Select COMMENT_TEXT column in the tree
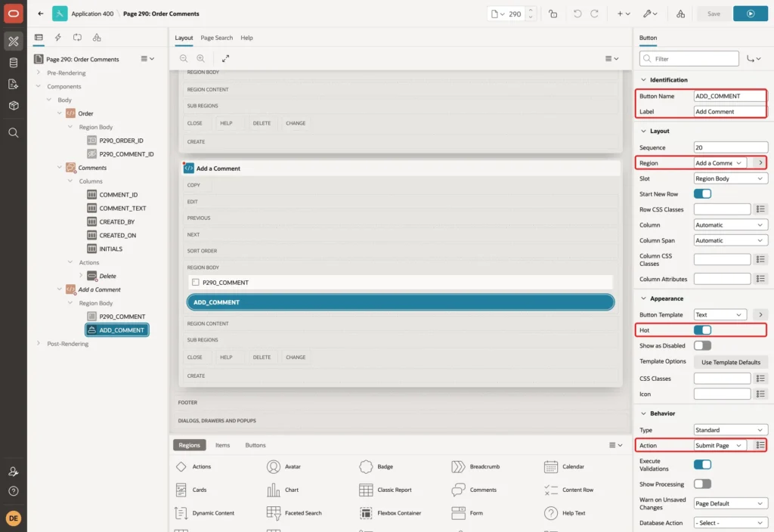This screenshot has height=532, width=774. pyautogui.click(x=122, y=209)
